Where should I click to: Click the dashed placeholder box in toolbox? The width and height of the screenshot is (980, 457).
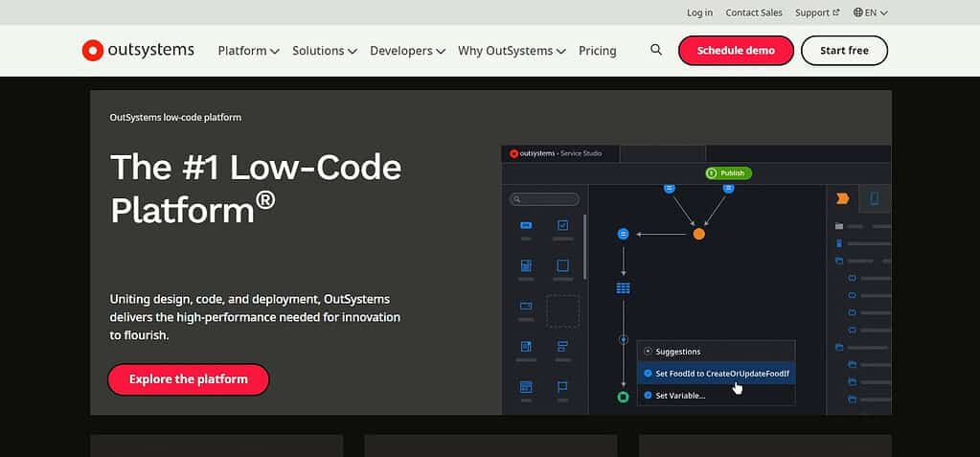click(562, 310)
